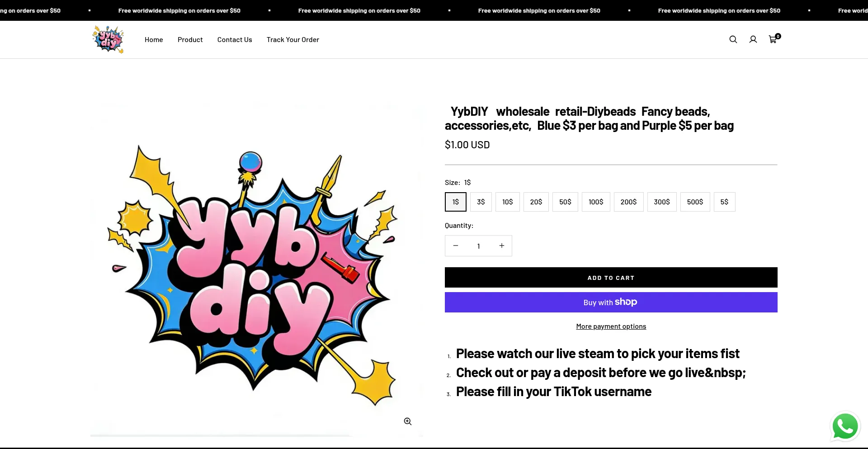Decrease quantity with the minus icon
This screenshot has height=449, width=868.
pos(455,246)
